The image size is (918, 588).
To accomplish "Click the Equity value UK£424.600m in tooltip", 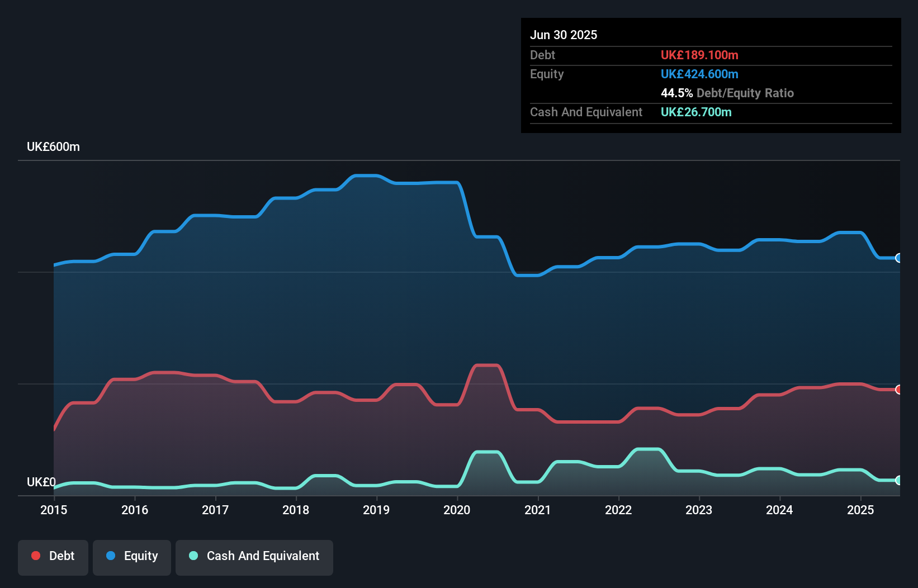I will pyautogui.click(x=699, y=74).
